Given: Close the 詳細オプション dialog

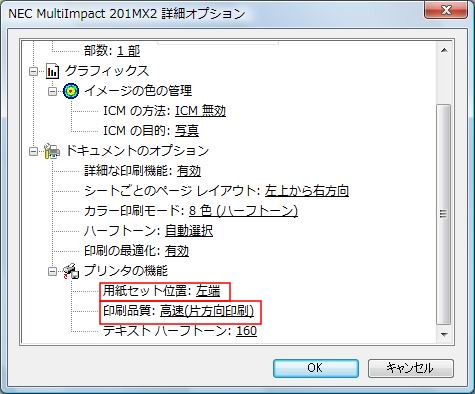Looking at the screenshot, I should click(446, 10).
